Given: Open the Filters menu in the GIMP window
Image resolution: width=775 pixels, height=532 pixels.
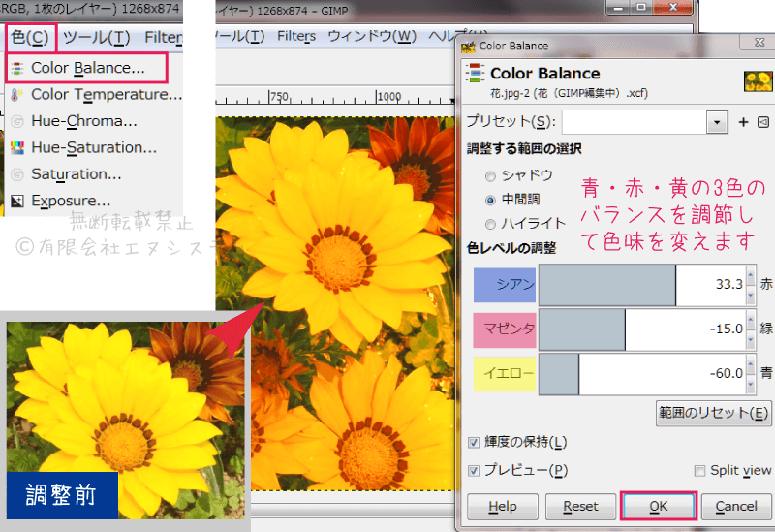Looking at the screenshot, I should (296, 36).
